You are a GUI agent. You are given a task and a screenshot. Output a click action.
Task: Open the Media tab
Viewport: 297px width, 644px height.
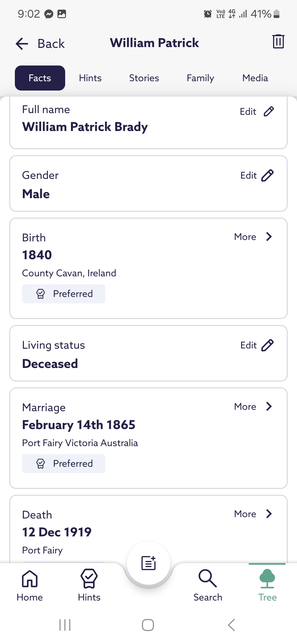pyautogui.click(x=255, y=78)
